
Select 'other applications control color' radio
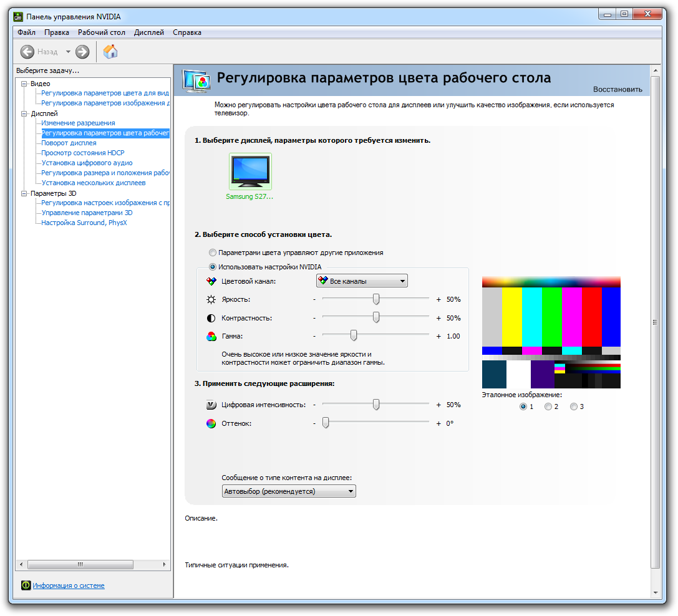(212, 253)
